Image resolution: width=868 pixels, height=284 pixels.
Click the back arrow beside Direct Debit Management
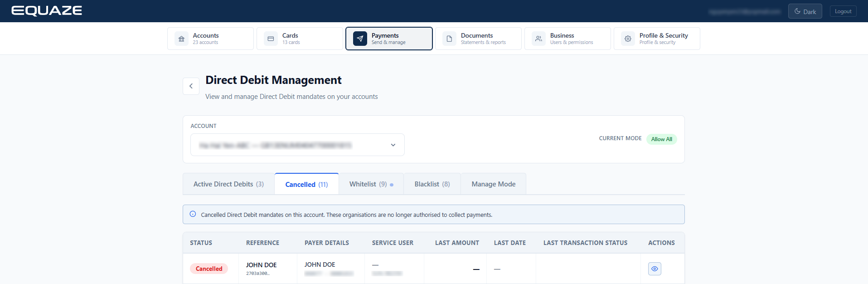click(191, 86)
